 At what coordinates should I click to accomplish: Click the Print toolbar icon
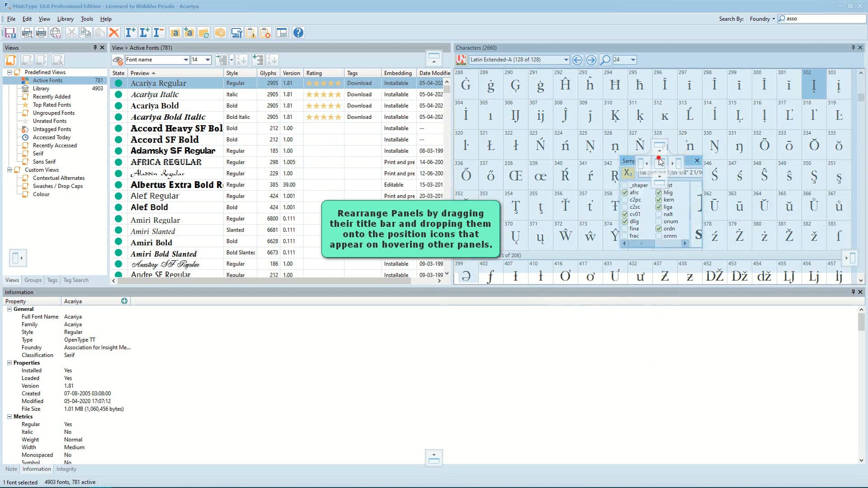point(41,33)
